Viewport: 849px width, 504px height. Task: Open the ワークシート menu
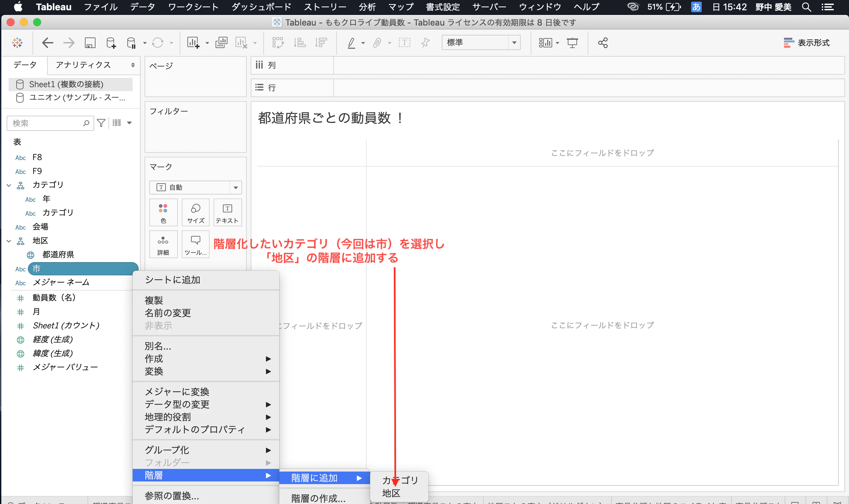pos(193,7)
